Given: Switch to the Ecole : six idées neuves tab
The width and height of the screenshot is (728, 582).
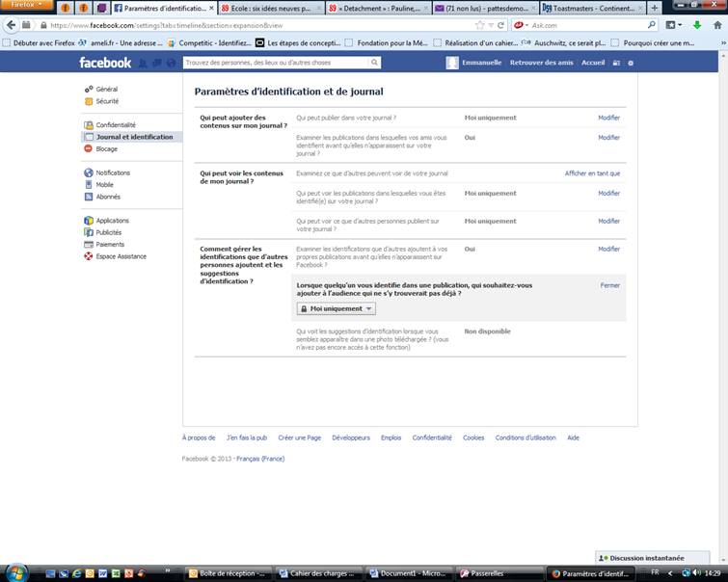Looking at the screenshot, I should pos(271,8).
